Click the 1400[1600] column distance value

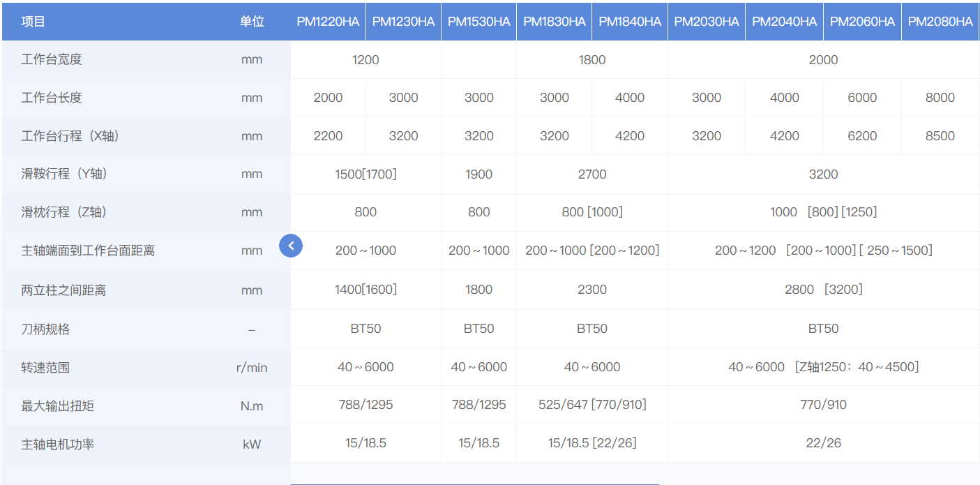[365, 289]
